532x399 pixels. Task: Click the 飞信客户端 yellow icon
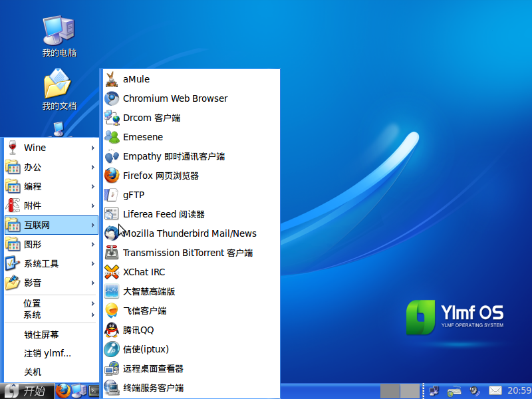pos(111,311)
